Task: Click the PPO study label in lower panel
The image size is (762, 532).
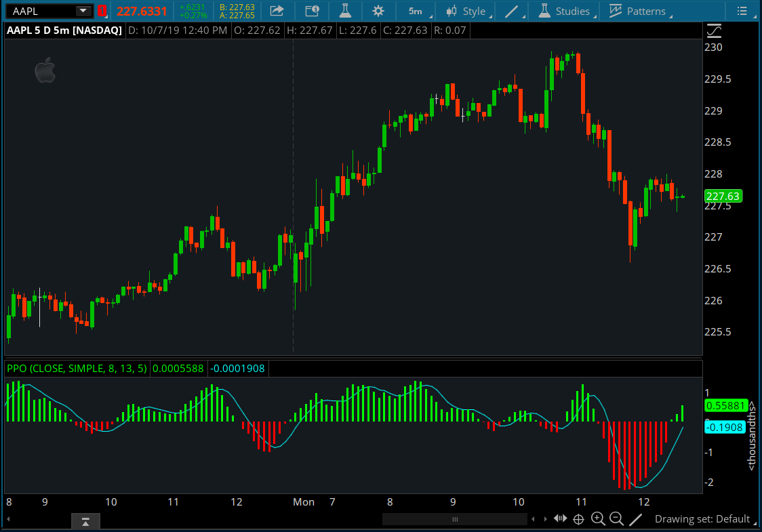Action: point(77,369)
